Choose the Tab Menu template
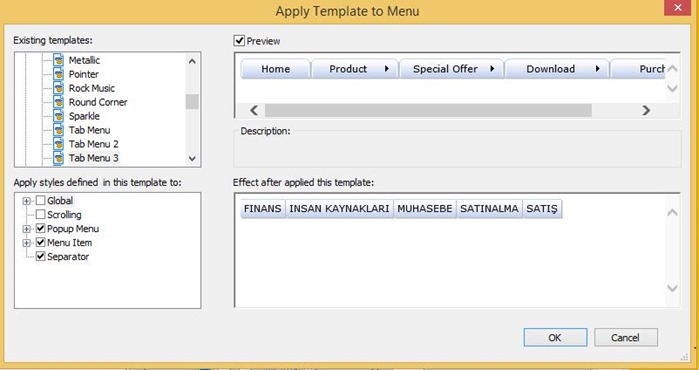This screenshot has height=370, width=699. point(89,130)
